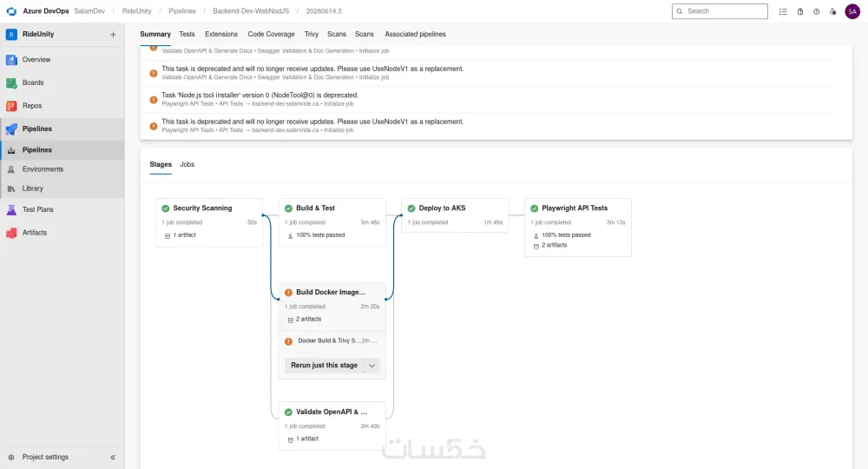
Task: Click the Deploy to AKS success icon
Action: click(411, 208)
